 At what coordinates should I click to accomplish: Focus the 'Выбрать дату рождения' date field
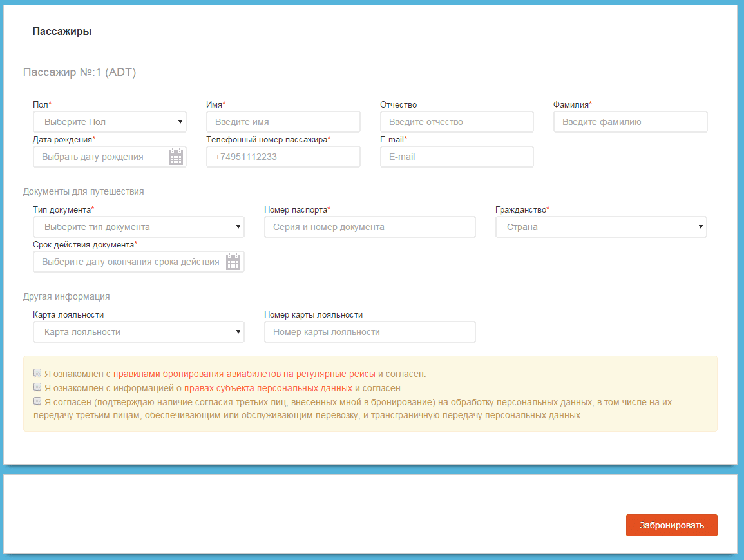coord(110,157)
